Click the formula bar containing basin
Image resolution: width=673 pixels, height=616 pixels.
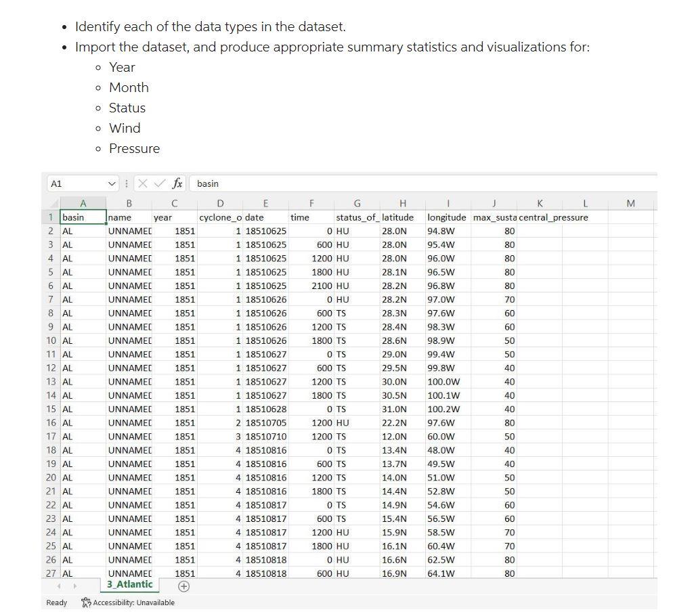(422, 183)
